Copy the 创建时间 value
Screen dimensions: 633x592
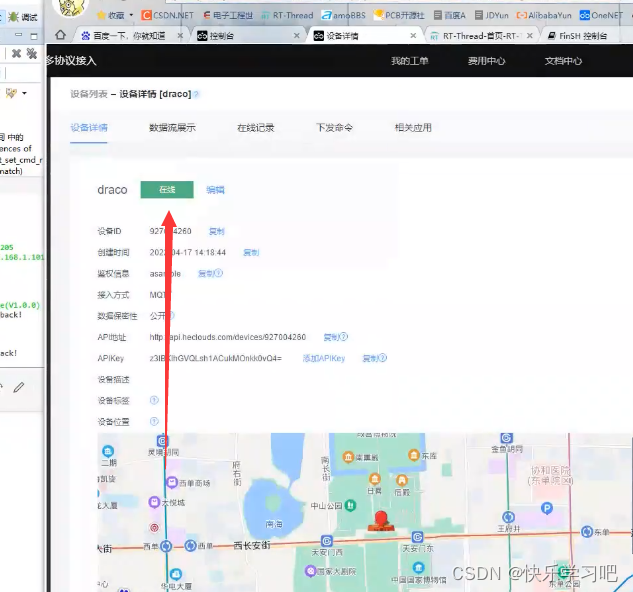[x=251, y=252]
